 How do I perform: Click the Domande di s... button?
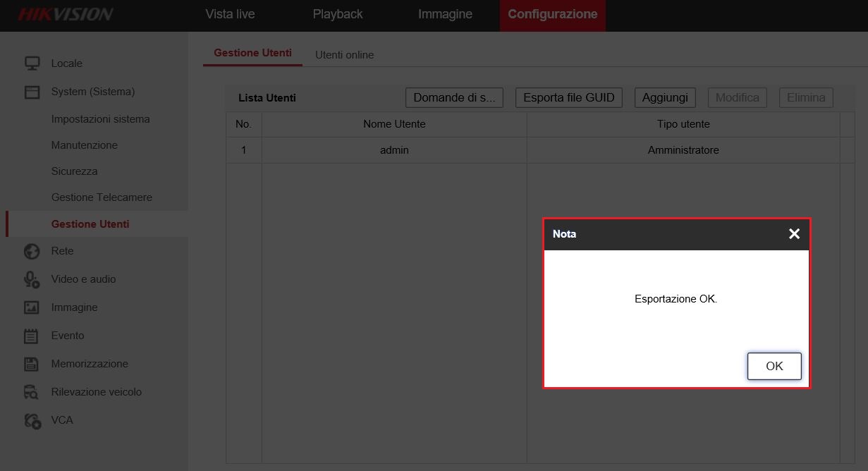(x=454, y=97)
